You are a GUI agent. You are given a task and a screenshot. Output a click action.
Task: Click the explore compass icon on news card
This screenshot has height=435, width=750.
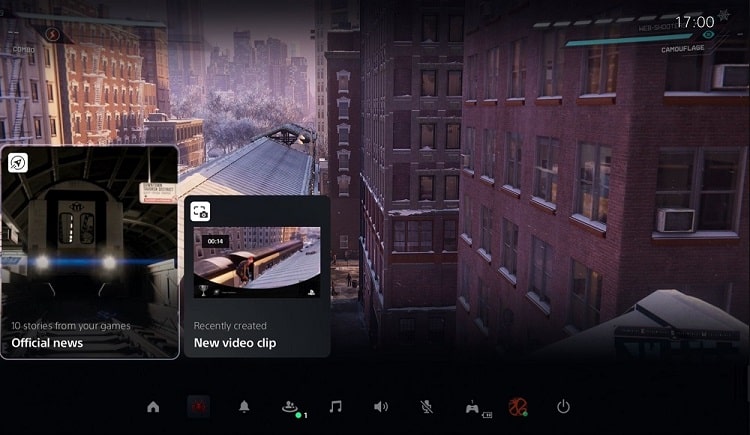[x=18, y=163]
